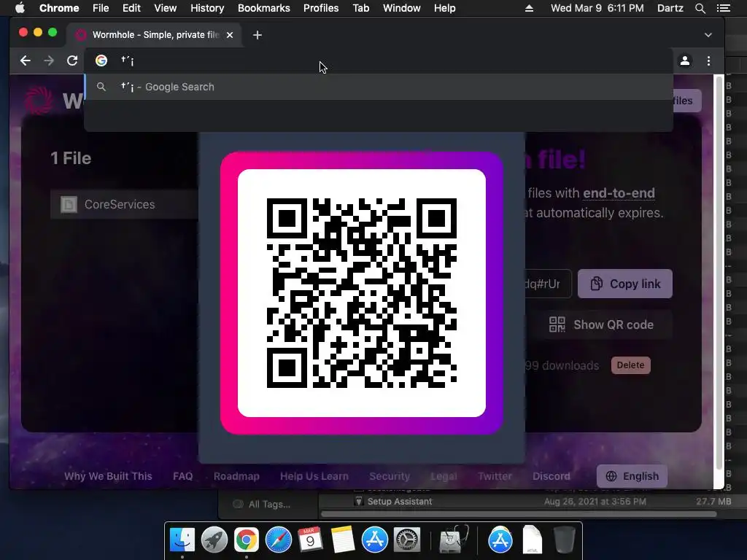The width and height of the screenshot is (747, 560).
Task: Open the Discord footer link
Action: point(551,476)
